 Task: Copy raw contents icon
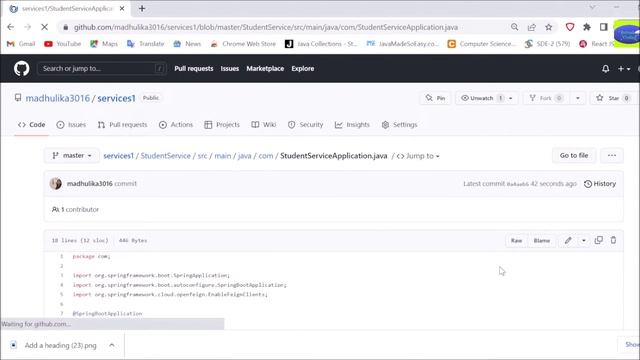(598, 240)
